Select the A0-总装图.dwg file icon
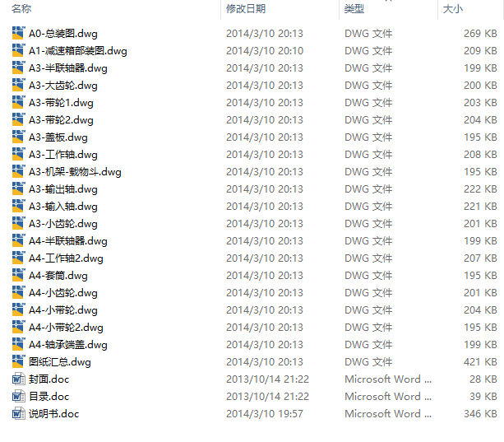 [18, 33]
